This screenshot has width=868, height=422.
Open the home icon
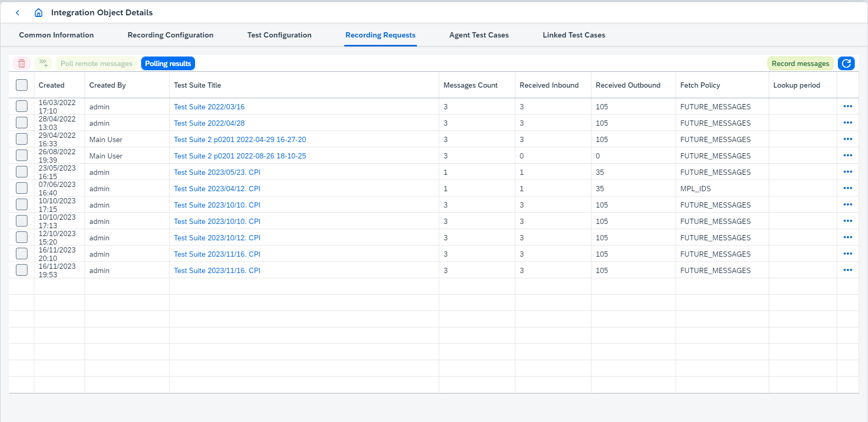pyautogui.click(x=39, y=13)
